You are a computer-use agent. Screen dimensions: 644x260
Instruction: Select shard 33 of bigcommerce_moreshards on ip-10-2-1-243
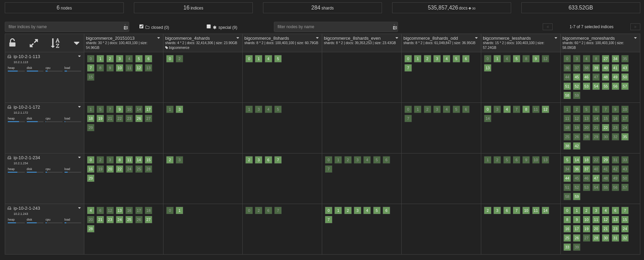[x=567, y=247]
